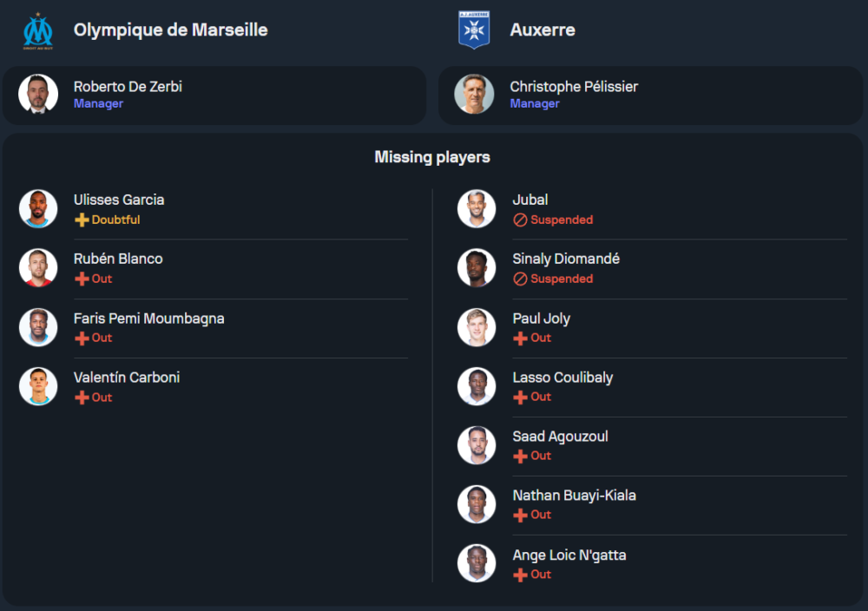Open Ange Loic N'gatta's player profile

coord(569,555)
